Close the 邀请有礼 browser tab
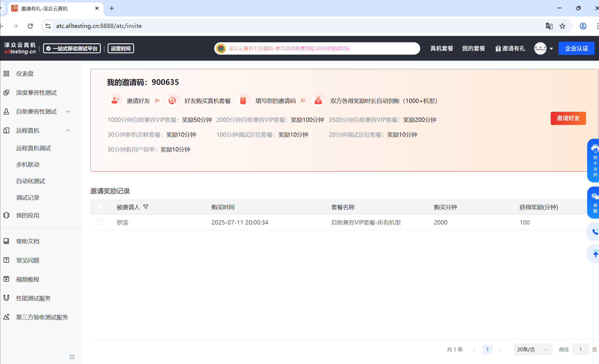 [x=97, y=9]
